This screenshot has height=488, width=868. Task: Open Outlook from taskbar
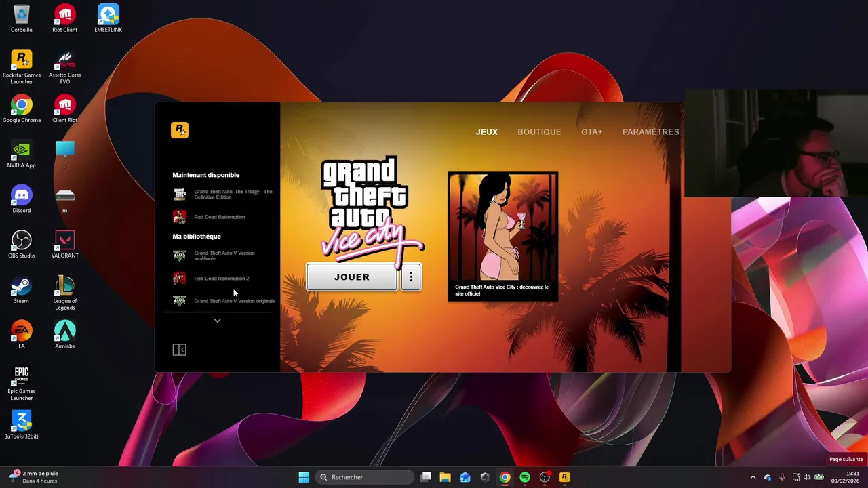pyautogui.click(x=465, y=477)
